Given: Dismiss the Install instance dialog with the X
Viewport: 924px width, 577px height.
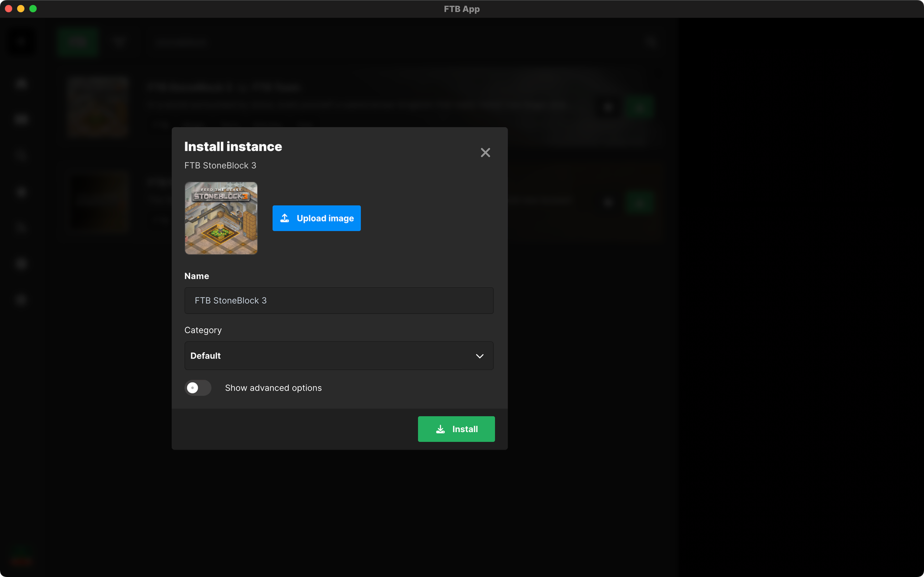Looking at the screenshot, I should [x=485, y=153].
